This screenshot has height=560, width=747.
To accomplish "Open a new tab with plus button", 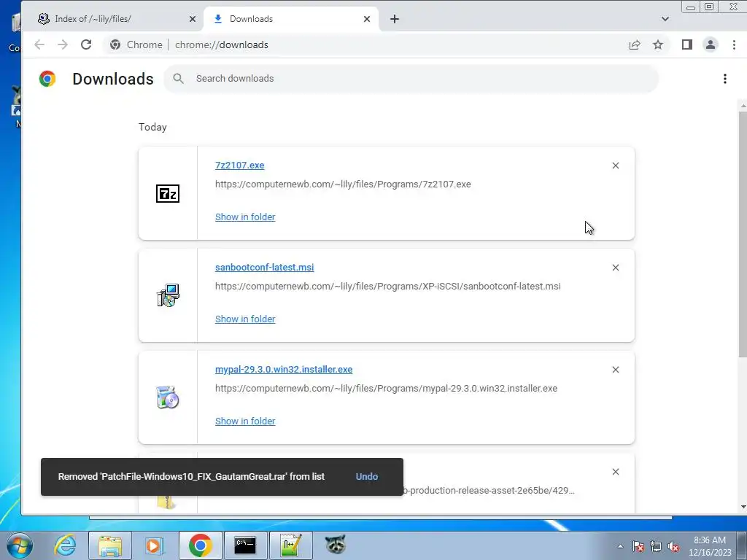I will (x=395, y=19).
